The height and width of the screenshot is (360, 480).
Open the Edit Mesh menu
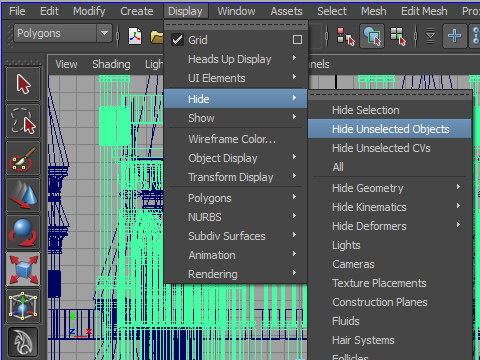click(x=424, y=11)
